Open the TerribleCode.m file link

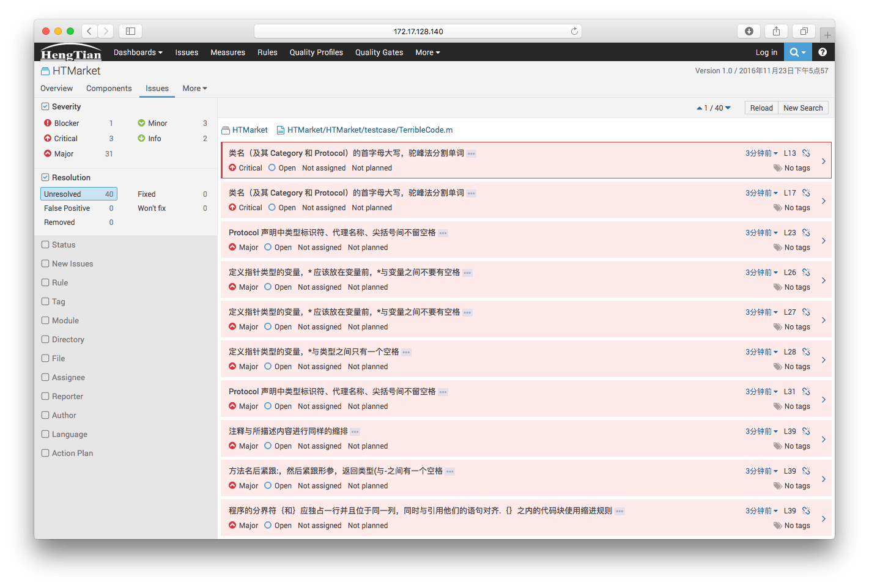click(369, 130)
